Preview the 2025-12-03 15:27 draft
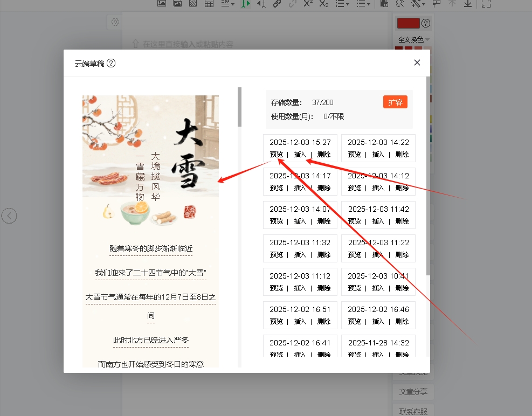Screen dimensions: 532x416 (x=277, y=155)
